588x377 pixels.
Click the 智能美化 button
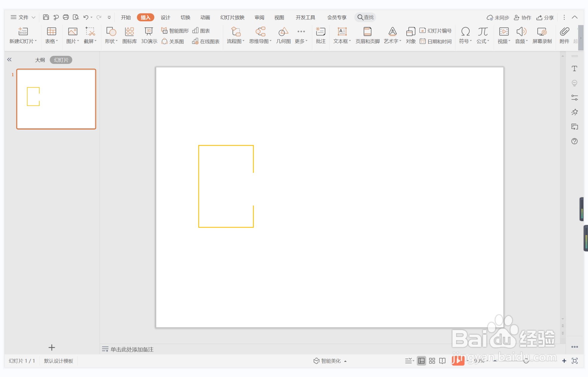330,361
